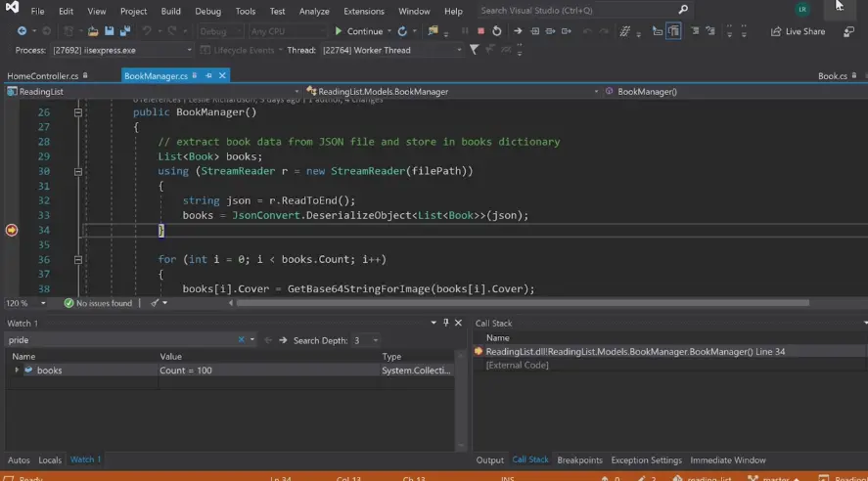Stop debugging with the red square icon

480,31
